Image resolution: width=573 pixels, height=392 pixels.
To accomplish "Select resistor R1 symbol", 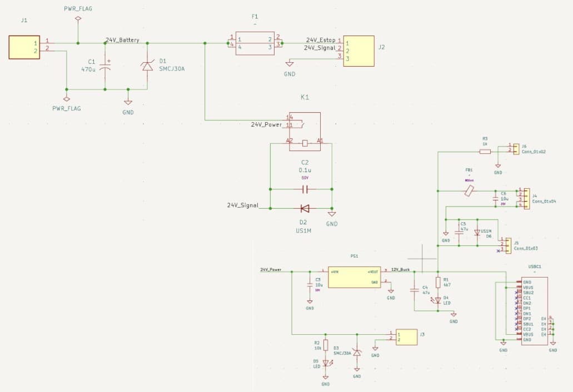I will coord(438,282).
